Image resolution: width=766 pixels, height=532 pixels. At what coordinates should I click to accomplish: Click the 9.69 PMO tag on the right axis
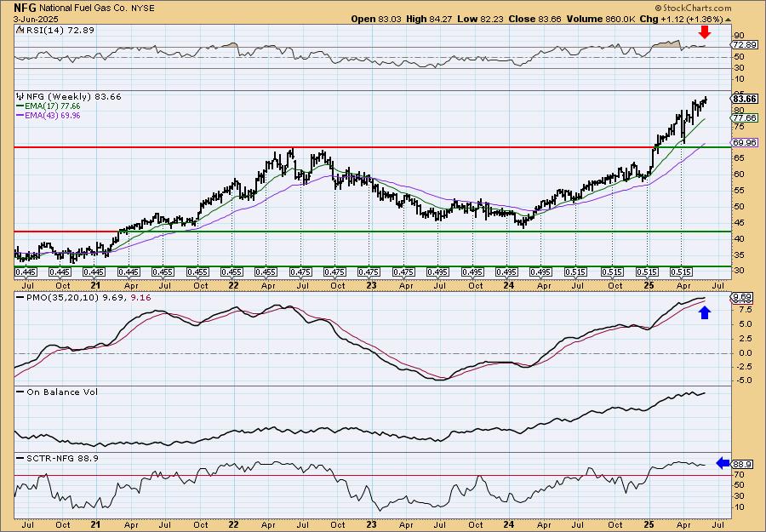(x=742, y=296)
